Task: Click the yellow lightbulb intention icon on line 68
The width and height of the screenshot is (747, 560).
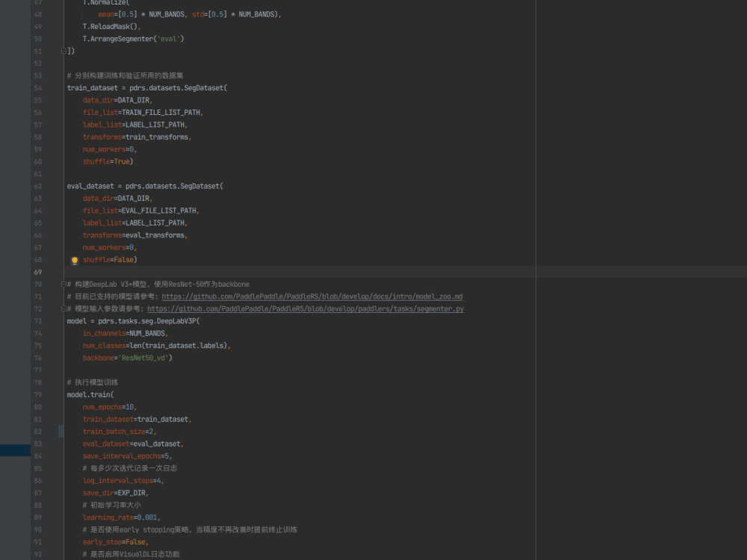Action: click(x=75, y=261)
